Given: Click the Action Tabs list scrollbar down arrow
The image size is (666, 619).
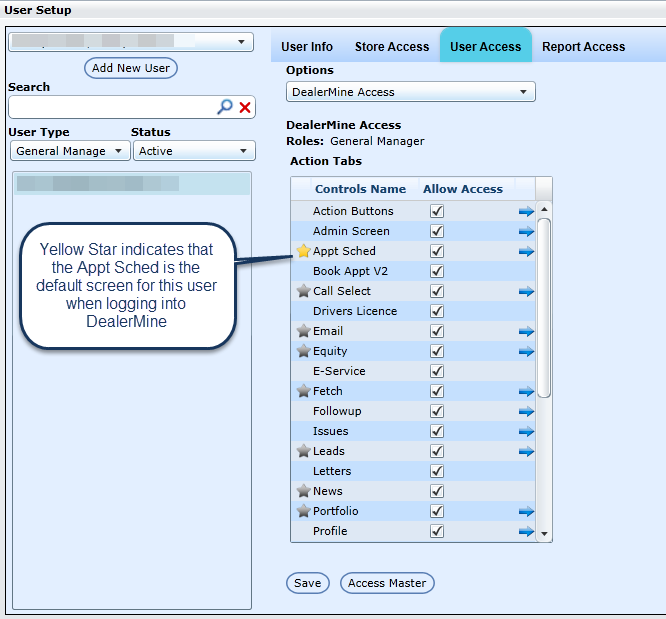Looking at the screenshot, I should [x=544, y=534].
